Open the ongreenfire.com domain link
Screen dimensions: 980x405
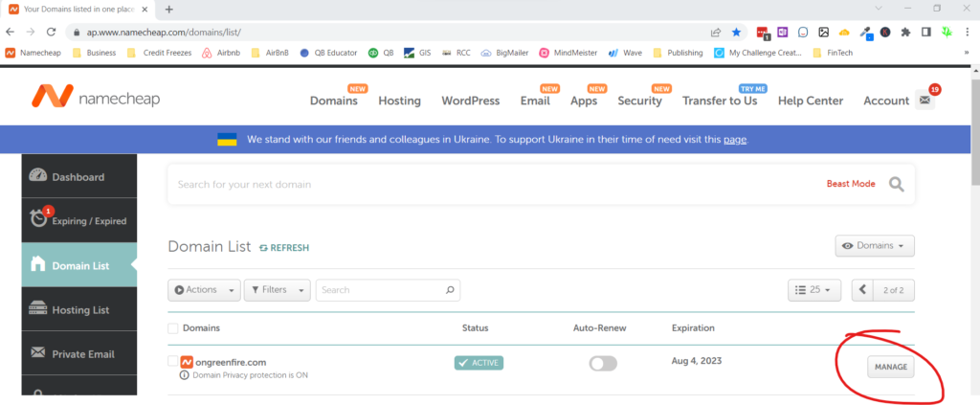(x=231, y=362)
